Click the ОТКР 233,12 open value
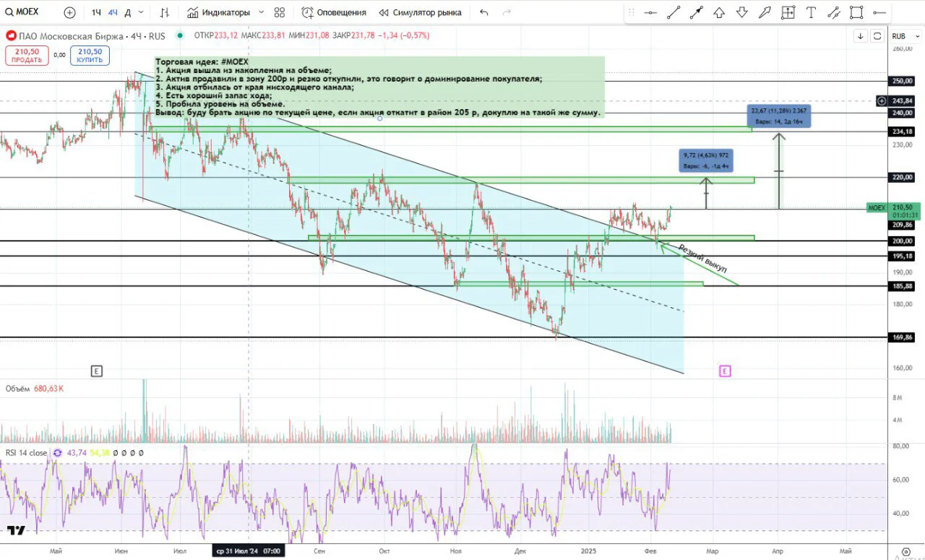The width and height of the screenshot is (925, 560). (216, 35)
